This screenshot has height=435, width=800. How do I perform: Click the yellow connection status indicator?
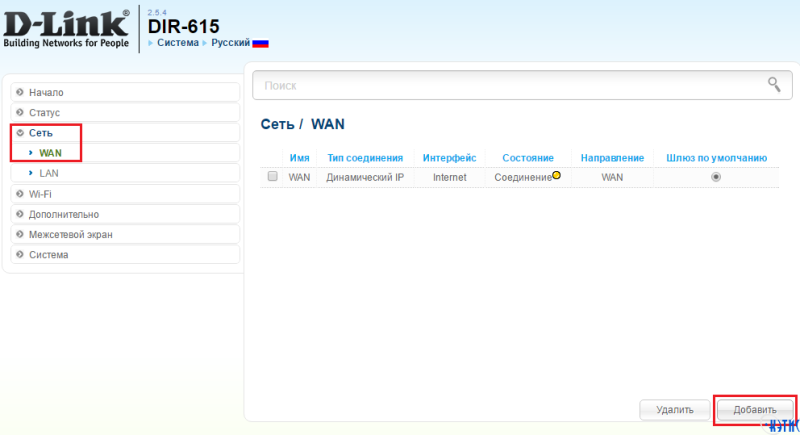tap(556, 175)
